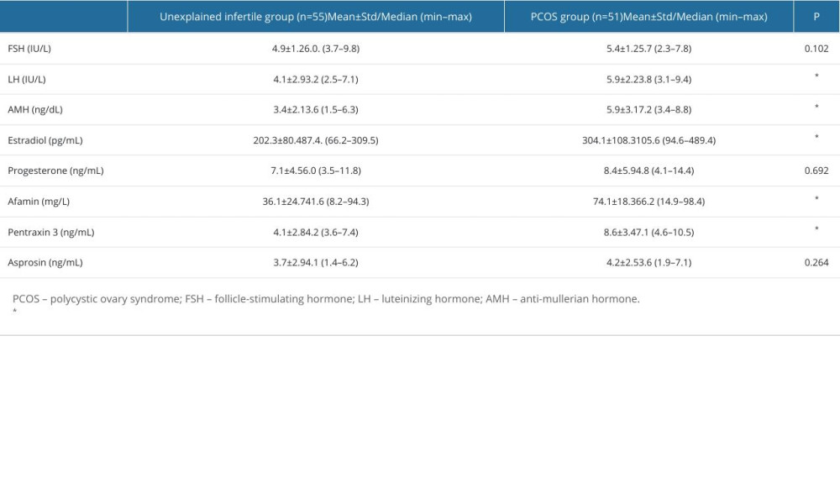This screenshot has width=840, height=504.
Task: Select the Estradiol (pg/mL) row label
Action: (45, 140)
